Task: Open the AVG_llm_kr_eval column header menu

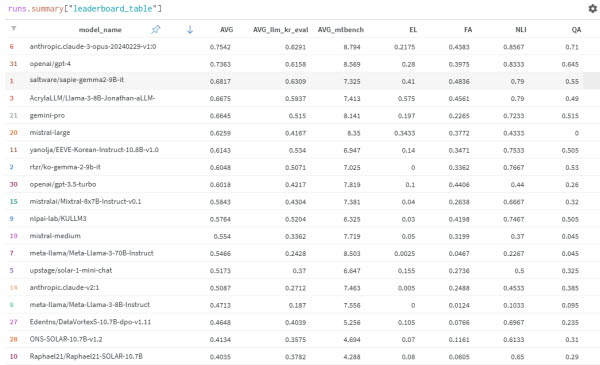Action: click(x=280, y=29)
